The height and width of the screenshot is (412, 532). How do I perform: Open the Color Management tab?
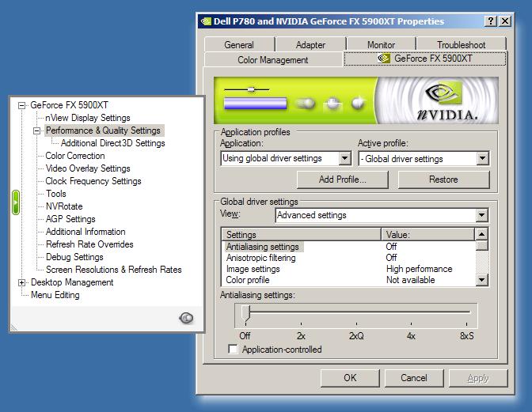273,60
